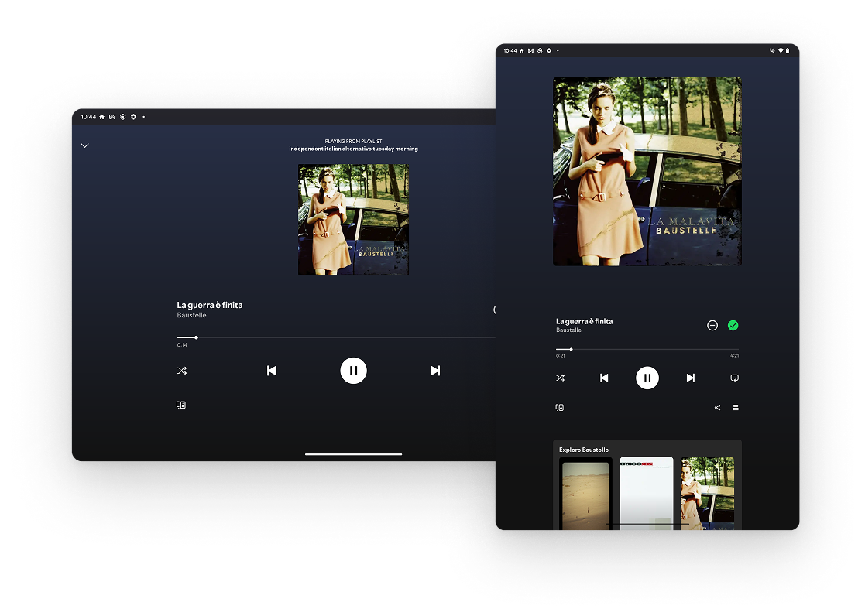The width and height of the screenshot is (865, 616).
Task: Click the home icon in landscape status bar
Action: 101,117
